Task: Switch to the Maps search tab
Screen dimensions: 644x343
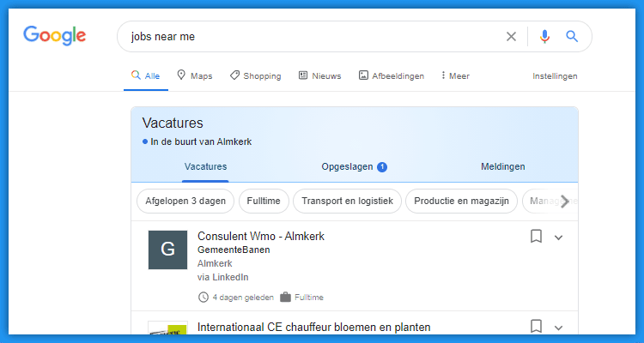Action: [194, 75]
